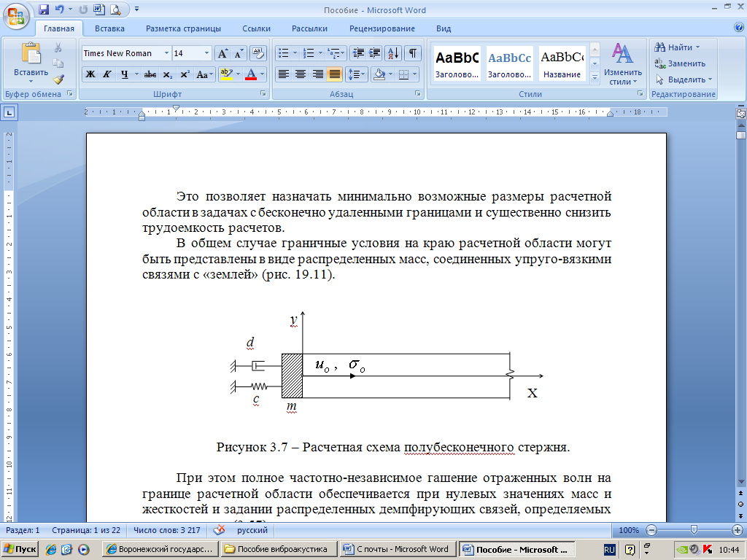Select the Название style

coord(562,64)
